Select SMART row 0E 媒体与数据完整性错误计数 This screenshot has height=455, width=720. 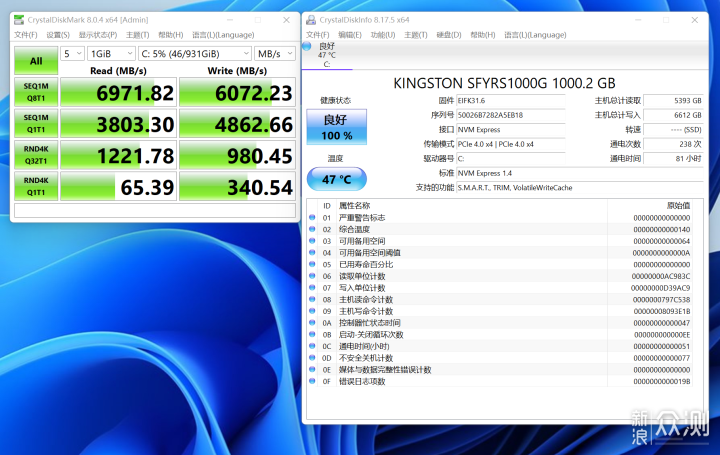[x=500, y=370]
